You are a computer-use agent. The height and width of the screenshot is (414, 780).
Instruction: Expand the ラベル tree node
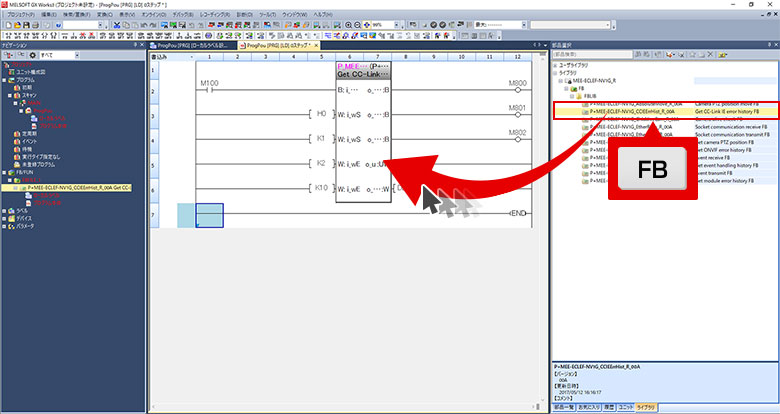click(x=4, y=211)
